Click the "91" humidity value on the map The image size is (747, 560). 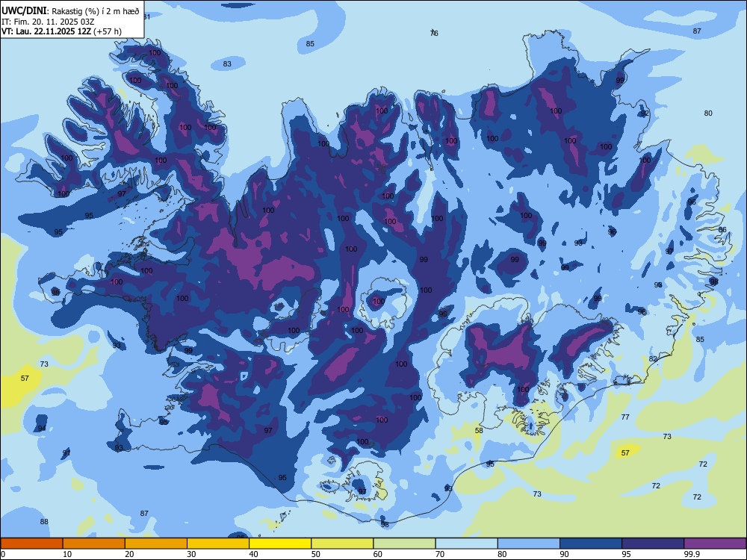(x=66, y=452)
